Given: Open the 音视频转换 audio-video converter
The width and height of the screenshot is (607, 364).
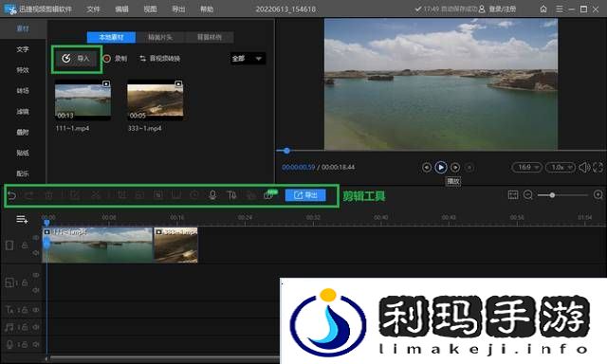Looking at the screenshot, I should coord(160,59).
